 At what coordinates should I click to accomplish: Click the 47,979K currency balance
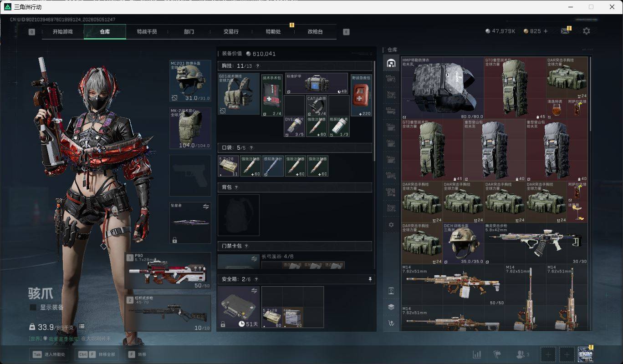pos(500,31)
